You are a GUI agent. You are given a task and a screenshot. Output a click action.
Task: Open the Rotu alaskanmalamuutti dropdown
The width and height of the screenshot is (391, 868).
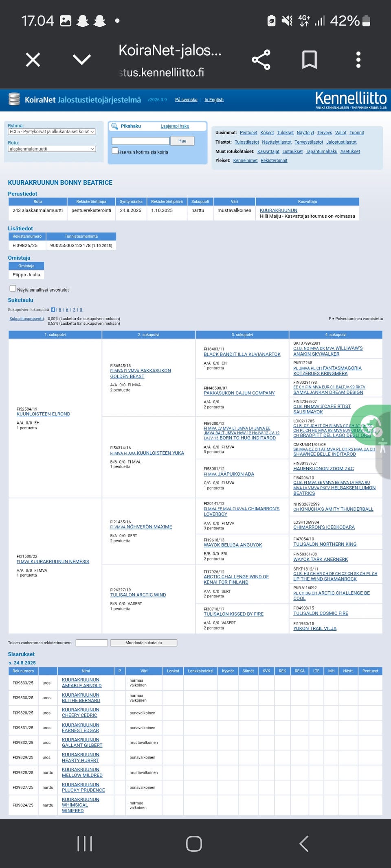tap(52, 149)
